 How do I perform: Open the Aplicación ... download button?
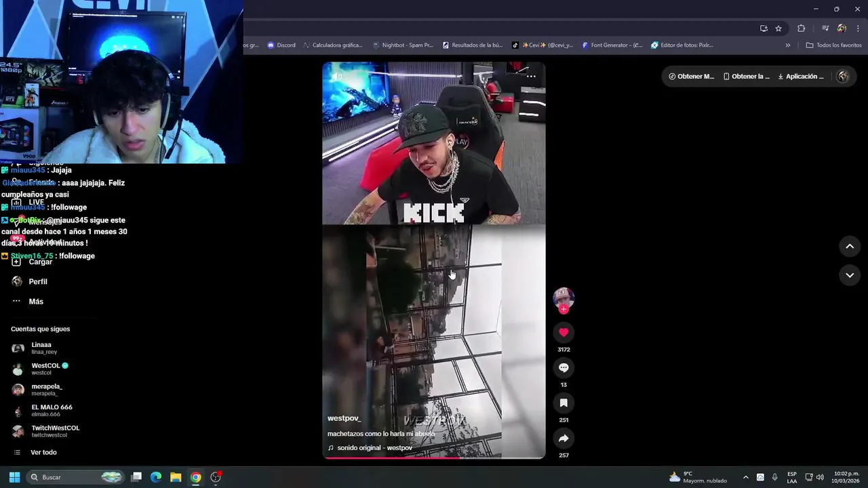801,77
